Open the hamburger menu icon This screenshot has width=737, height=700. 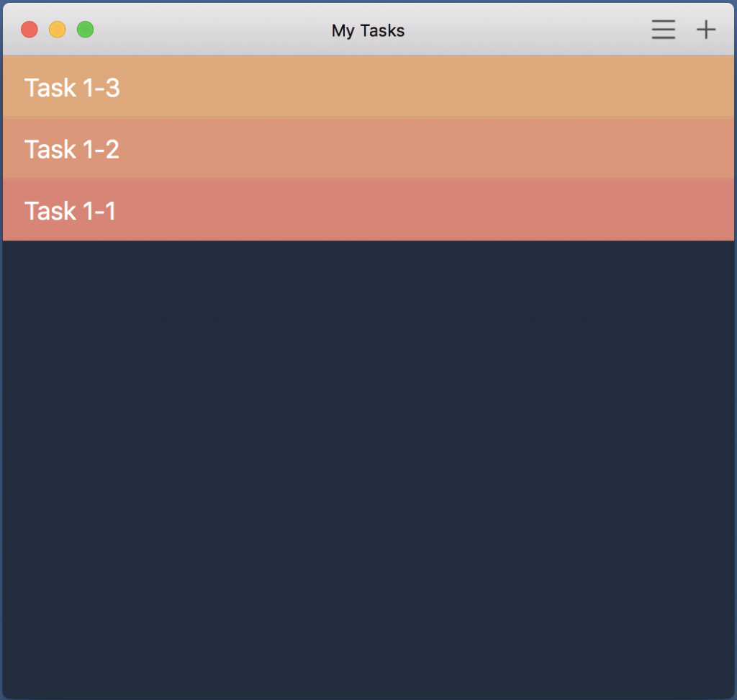click(x=663, y=30)
